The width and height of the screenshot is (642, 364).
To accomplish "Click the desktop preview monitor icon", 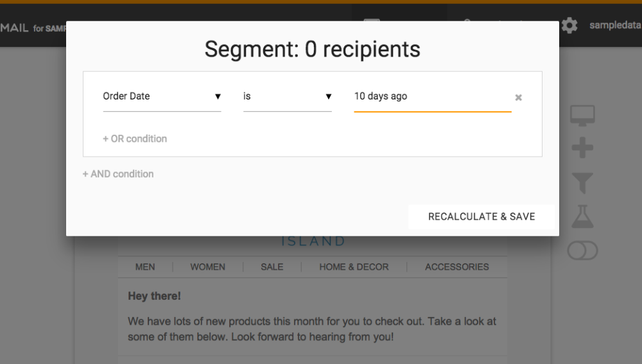I will coord(582,116).
